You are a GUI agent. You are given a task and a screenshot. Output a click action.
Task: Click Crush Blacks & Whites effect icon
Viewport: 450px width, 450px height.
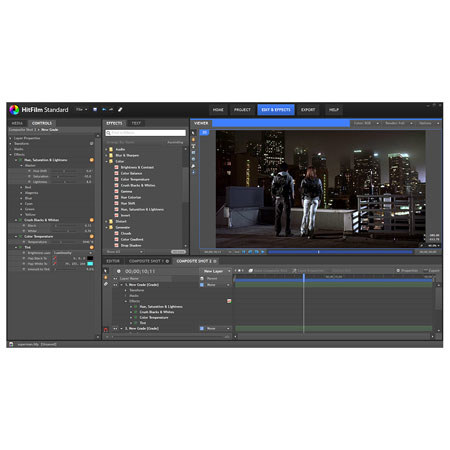click(117, 185)
